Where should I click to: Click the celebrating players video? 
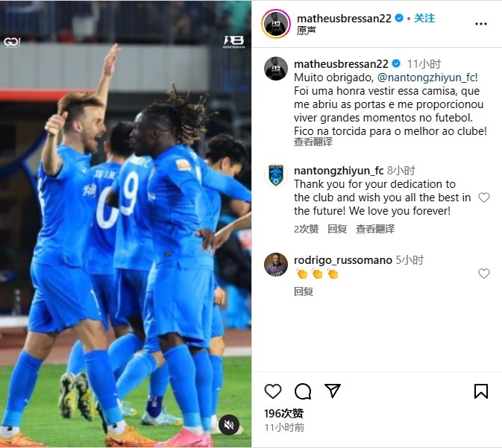125,224
